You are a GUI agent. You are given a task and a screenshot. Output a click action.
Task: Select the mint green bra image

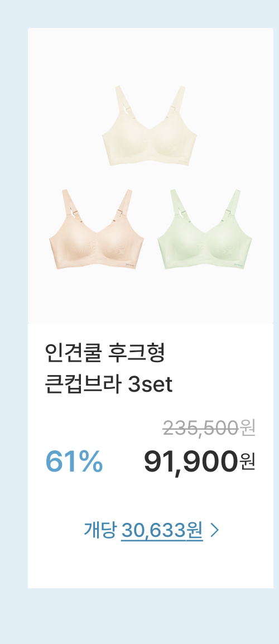click(x=205, y=229)
